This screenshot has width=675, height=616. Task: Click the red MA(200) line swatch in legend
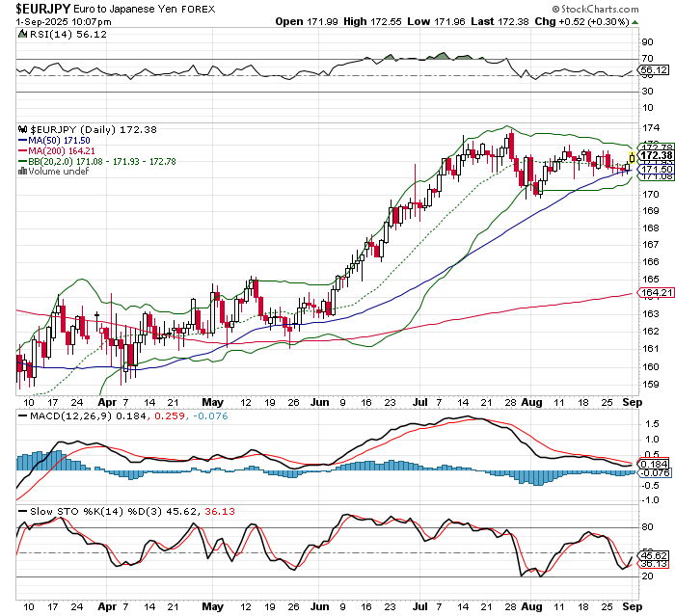(x=23, y=151)
